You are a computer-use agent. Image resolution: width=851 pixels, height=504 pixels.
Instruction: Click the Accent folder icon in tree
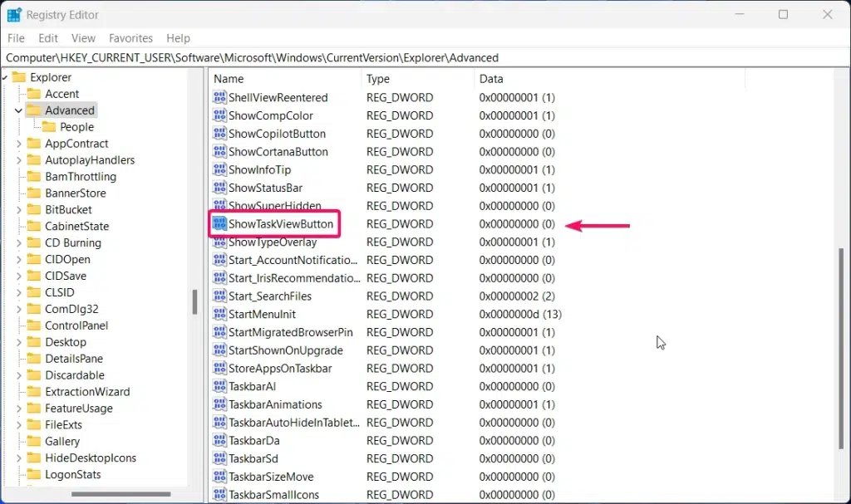coord(33,94)
